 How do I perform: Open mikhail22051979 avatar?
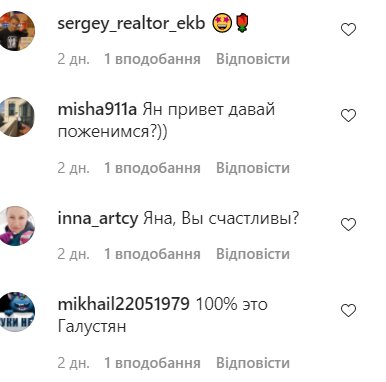click(15, 312)
